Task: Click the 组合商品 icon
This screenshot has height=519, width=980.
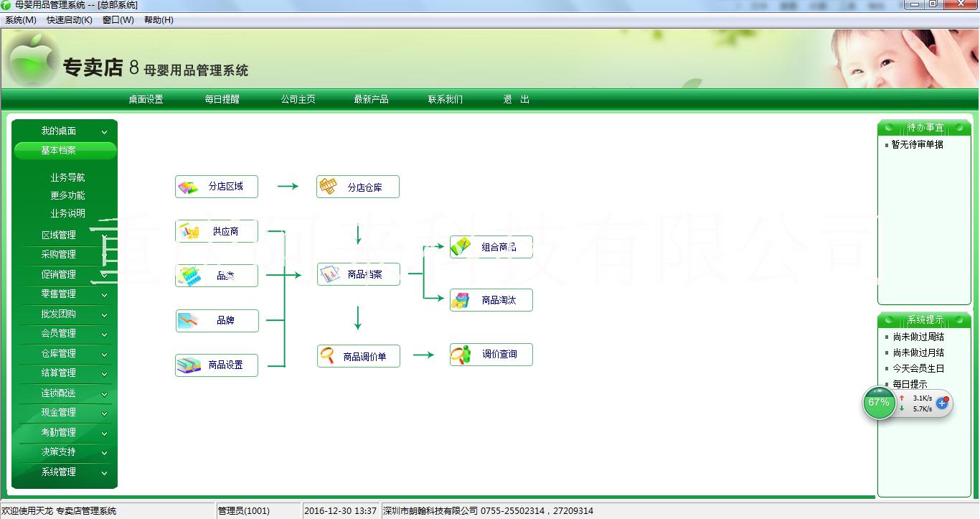Action: [x=461, y=247]
